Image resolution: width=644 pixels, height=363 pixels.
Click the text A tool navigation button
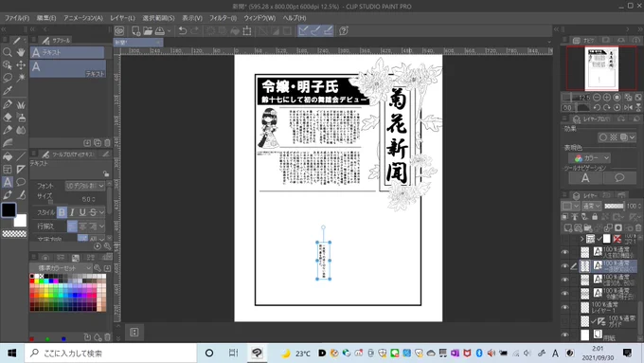(585, 178)
